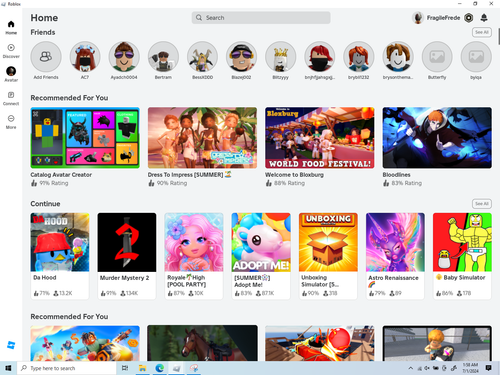
Task: Click the Welcome to Bloxburg title text
Action: click(294, 175)
